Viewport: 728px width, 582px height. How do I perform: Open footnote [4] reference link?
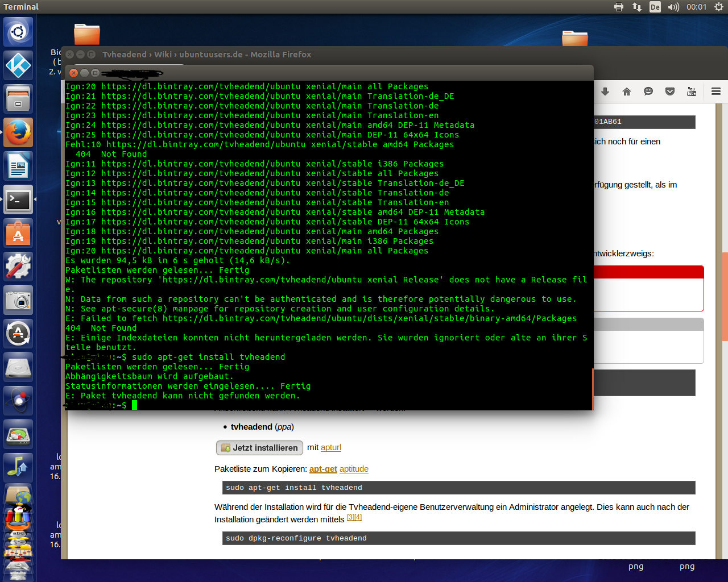[358, 517]
